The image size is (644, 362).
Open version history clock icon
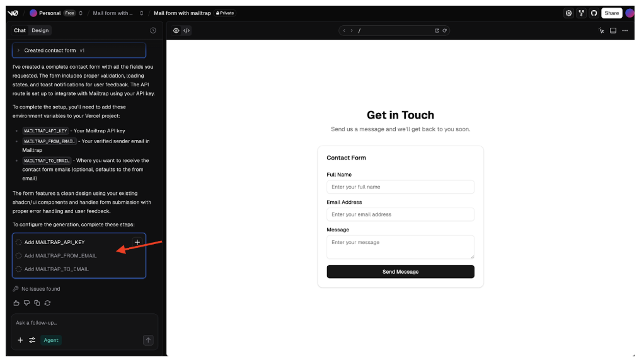pos(153,30)
